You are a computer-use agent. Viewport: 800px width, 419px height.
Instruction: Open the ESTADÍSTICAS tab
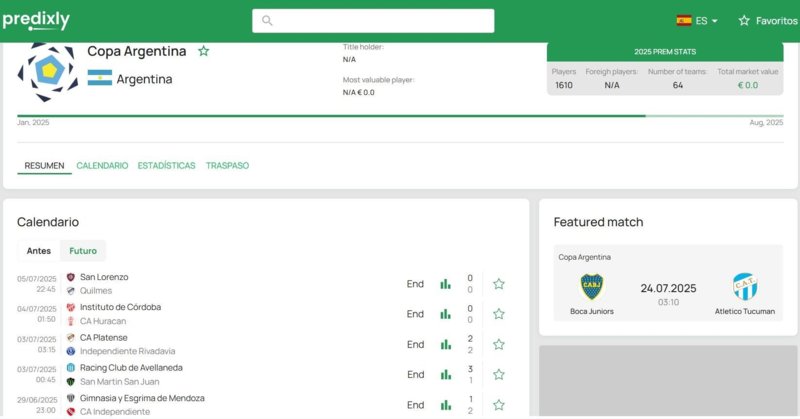[166, 165]
